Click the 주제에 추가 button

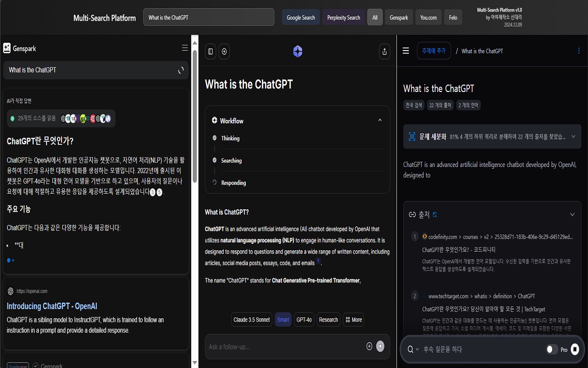click(x=434, y=51)
